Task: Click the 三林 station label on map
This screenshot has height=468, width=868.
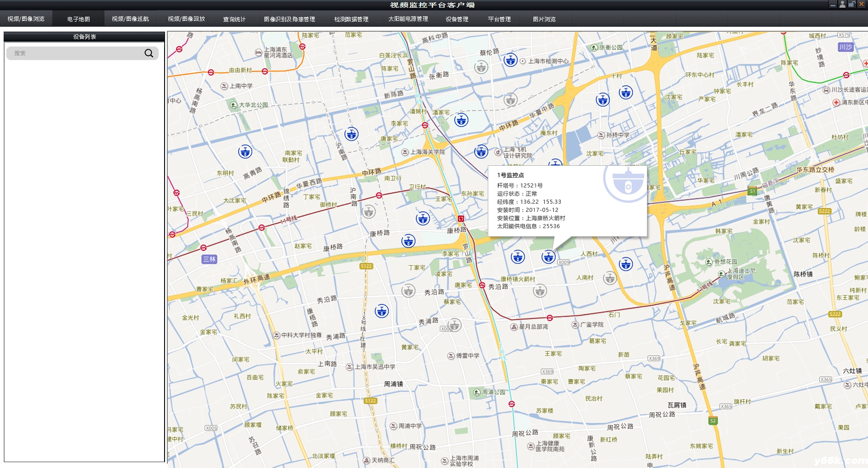Action: click(x=209, y=259)
